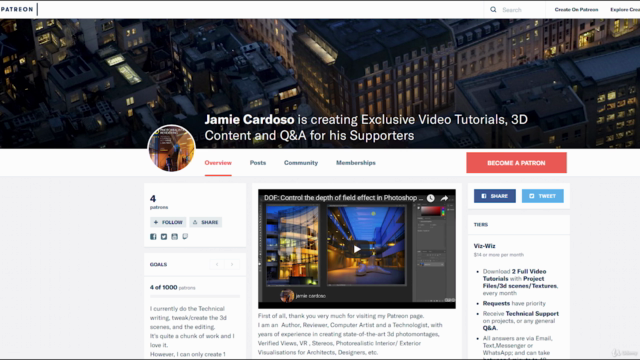The height and width of the screenshot is (360, 640).
Task: Switch to the Posts tab
Action: pyautogui.click(x=258, y=162)
